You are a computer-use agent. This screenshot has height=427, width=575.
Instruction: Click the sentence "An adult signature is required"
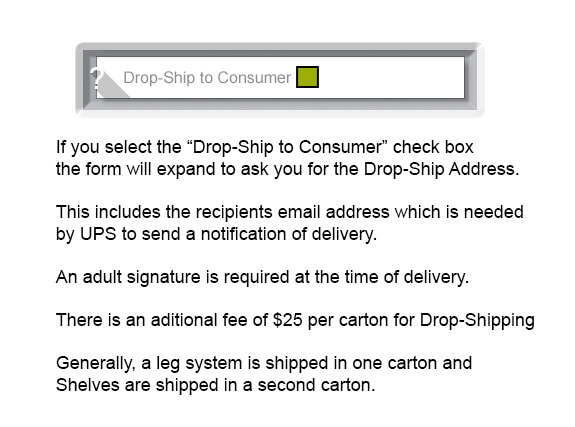[263, 277]
